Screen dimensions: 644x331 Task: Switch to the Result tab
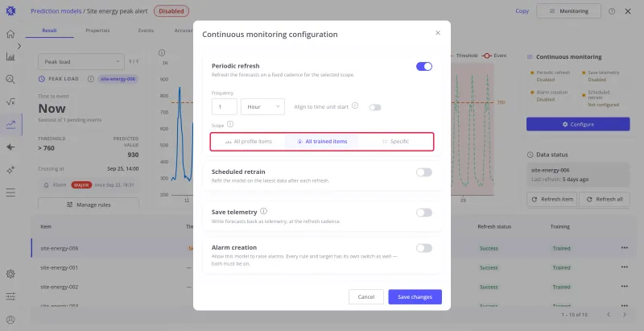pos(49,31)
